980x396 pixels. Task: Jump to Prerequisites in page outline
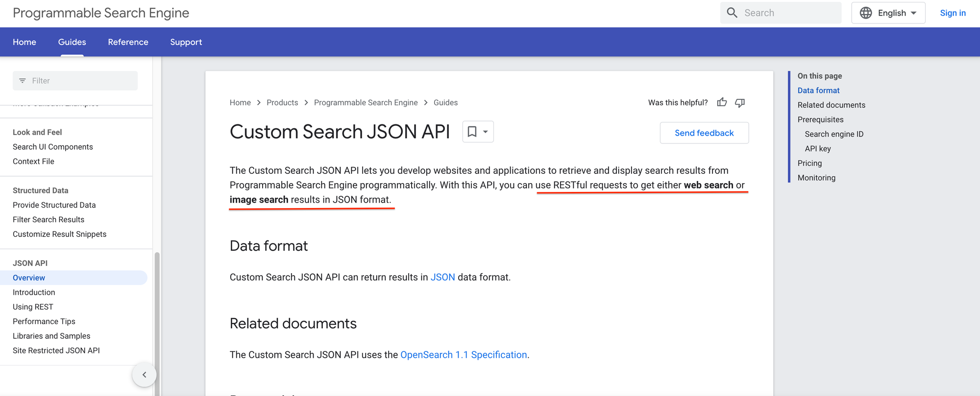pos(821,119)
